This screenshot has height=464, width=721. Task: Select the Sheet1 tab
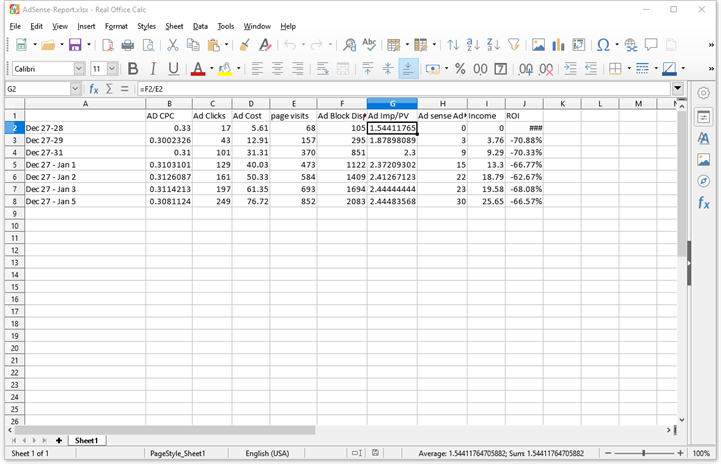coord(86,441)
